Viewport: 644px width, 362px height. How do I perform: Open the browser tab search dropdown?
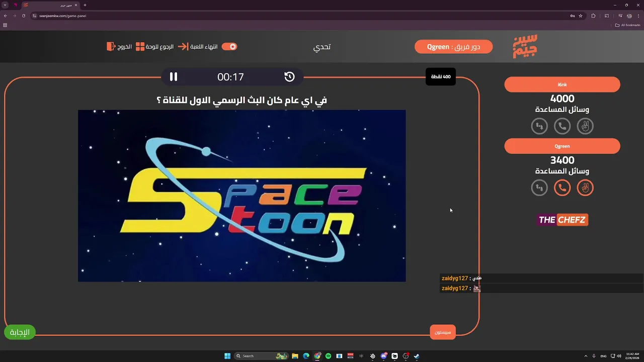5,5
